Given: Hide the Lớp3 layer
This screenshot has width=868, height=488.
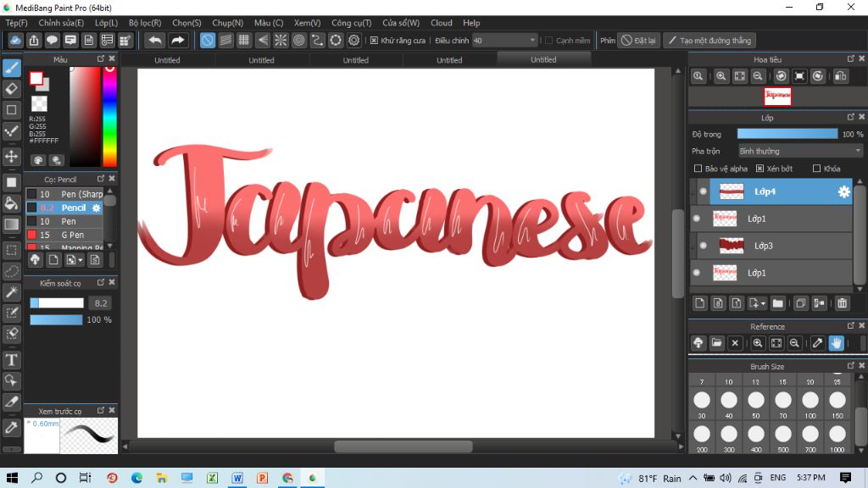Looking at the screenshot, I should [x=703, y=246].
